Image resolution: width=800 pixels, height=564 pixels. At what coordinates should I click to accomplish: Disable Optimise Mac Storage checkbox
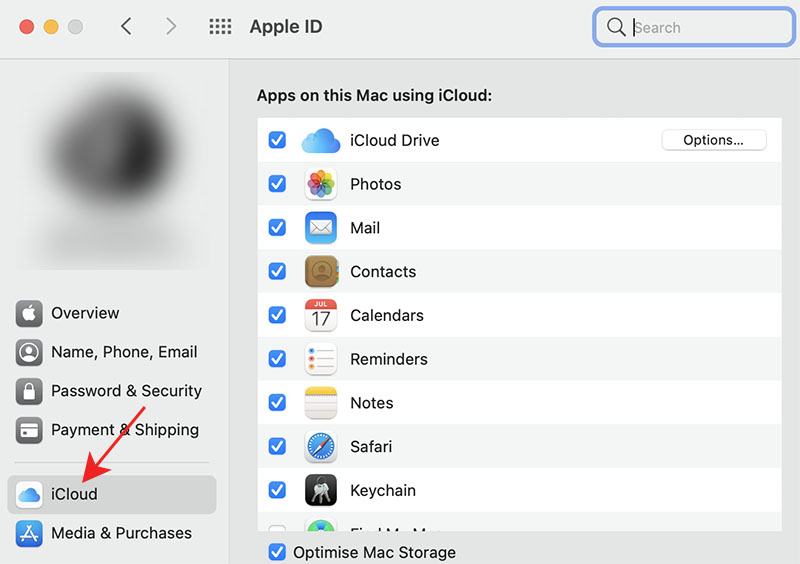277,552
